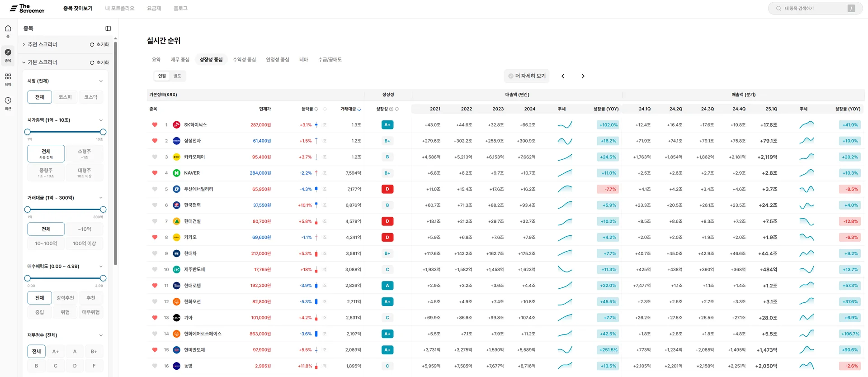The width and height of the screenshot is (868, 377).
Task: Click the 거래대금 range slider left handle
Action: pos(28,210)
